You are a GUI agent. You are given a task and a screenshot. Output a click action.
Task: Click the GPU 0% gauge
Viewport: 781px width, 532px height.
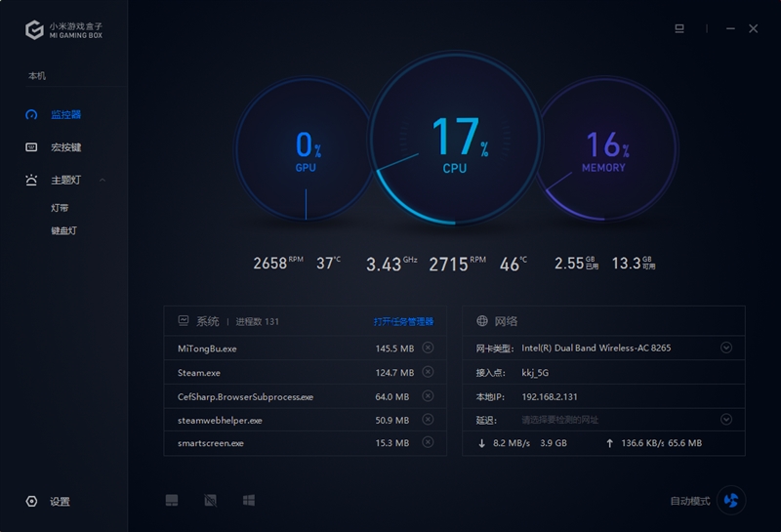306,149
